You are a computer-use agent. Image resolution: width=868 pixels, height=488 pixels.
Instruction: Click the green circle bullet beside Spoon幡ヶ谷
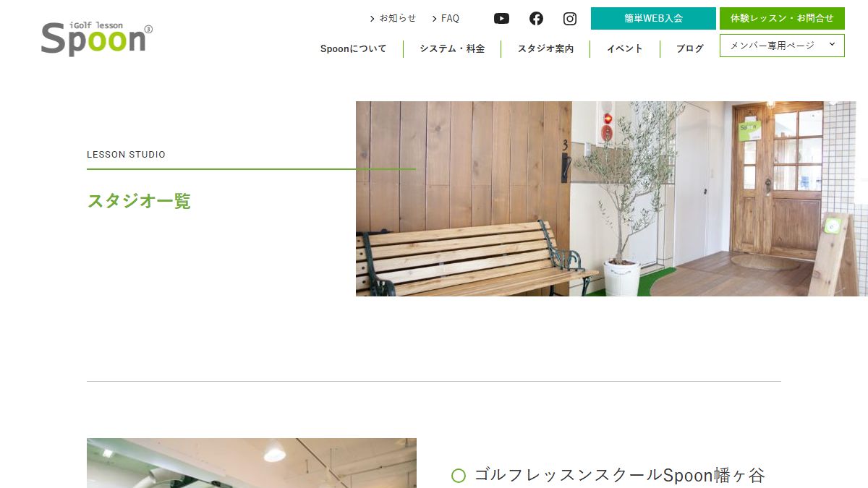459,476
